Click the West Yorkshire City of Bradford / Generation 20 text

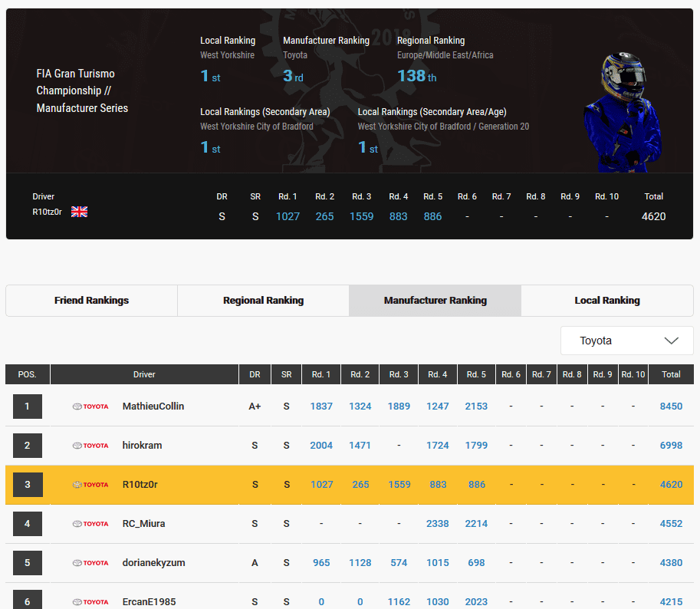tap(443, 127)
